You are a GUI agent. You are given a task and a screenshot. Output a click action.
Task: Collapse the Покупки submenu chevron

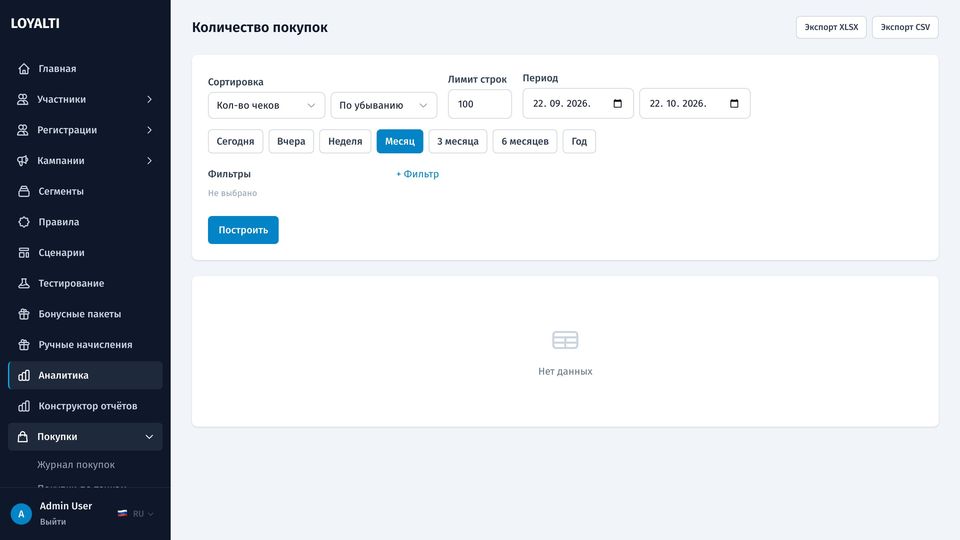pyautogui.click(x=149, y=437)
